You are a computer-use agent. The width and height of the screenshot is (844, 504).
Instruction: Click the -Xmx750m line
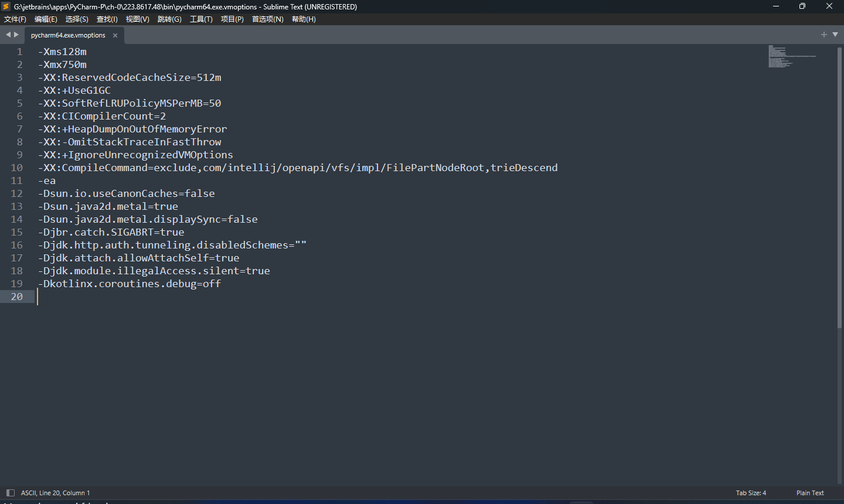click(62, 64)
